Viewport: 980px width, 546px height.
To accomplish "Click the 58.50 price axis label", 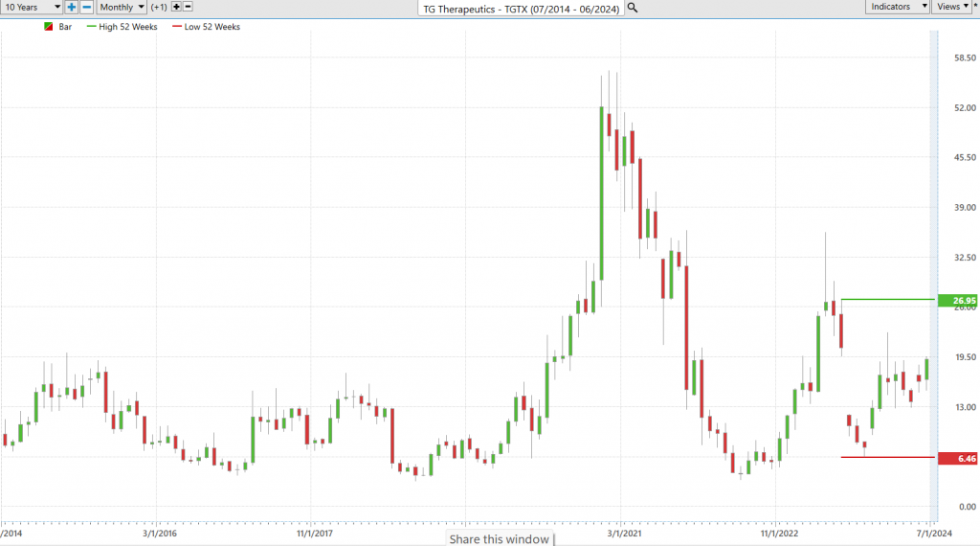I will (x=965, y=57).
